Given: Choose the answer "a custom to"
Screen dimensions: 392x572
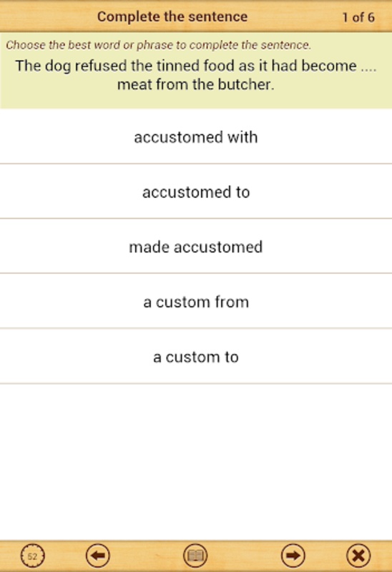Looking at the screenshot, I should (196, 357).
